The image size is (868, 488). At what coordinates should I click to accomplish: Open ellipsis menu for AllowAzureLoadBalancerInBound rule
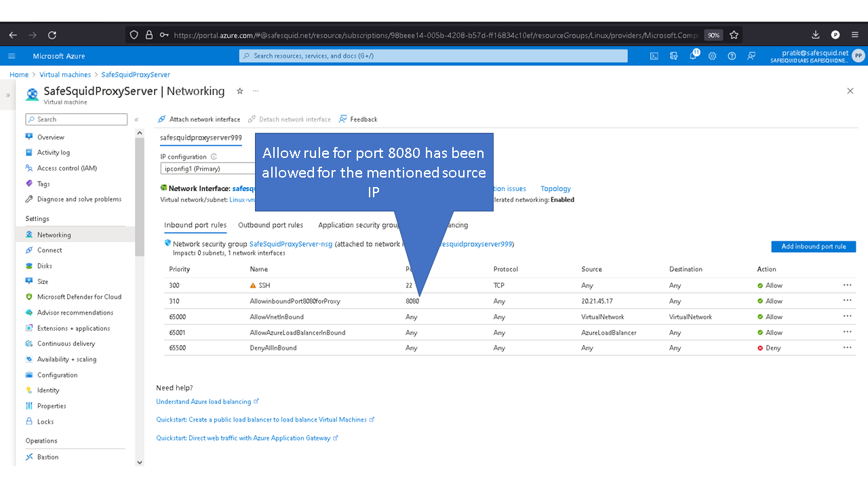(847, 332)
